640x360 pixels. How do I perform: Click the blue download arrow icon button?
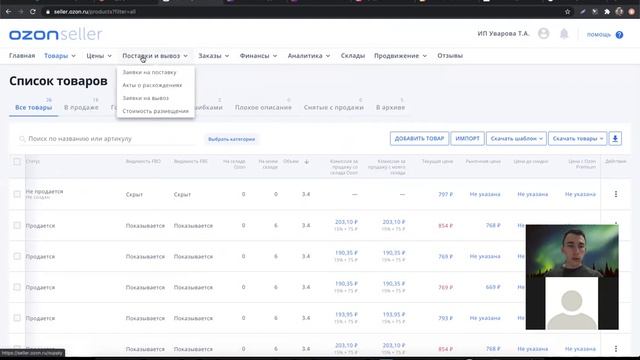point(615,138)
